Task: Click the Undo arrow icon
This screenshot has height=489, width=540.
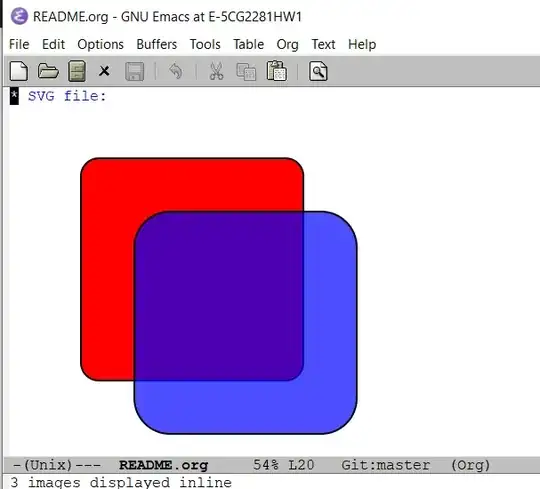Action: click(176, 71)
